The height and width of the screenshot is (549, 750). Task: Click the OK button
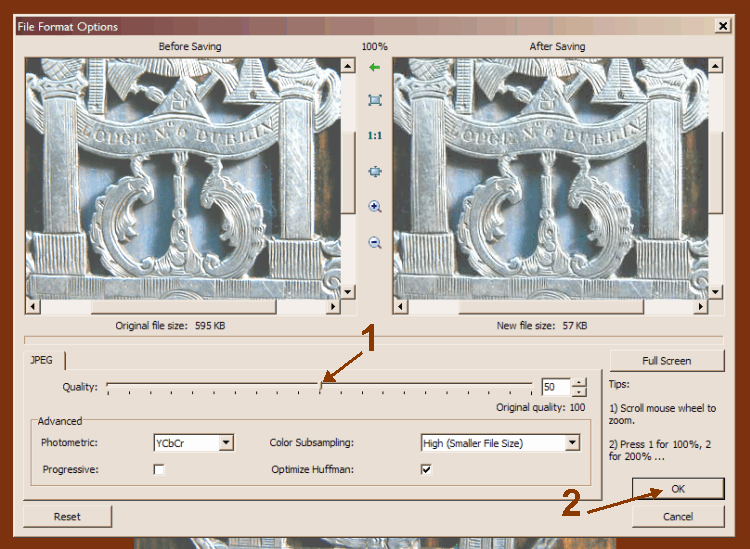tap(678, 489)
